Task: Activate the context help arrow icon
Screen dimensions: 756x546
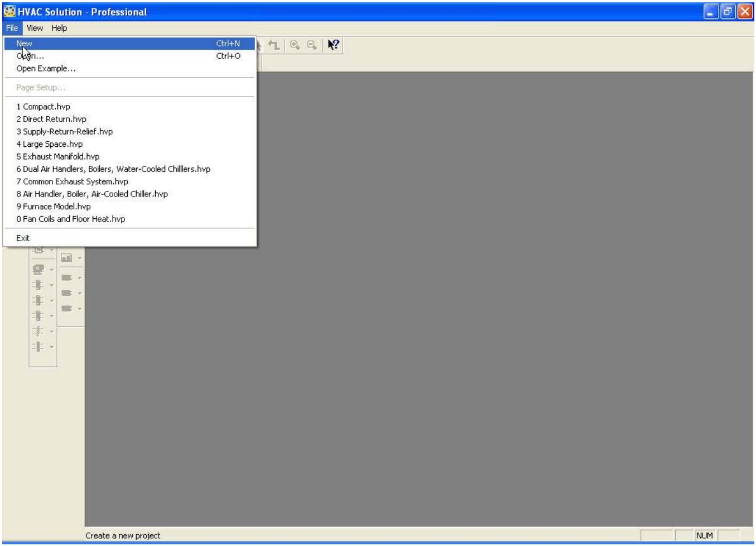Action: pyautogui.click(x=333, y=45)
